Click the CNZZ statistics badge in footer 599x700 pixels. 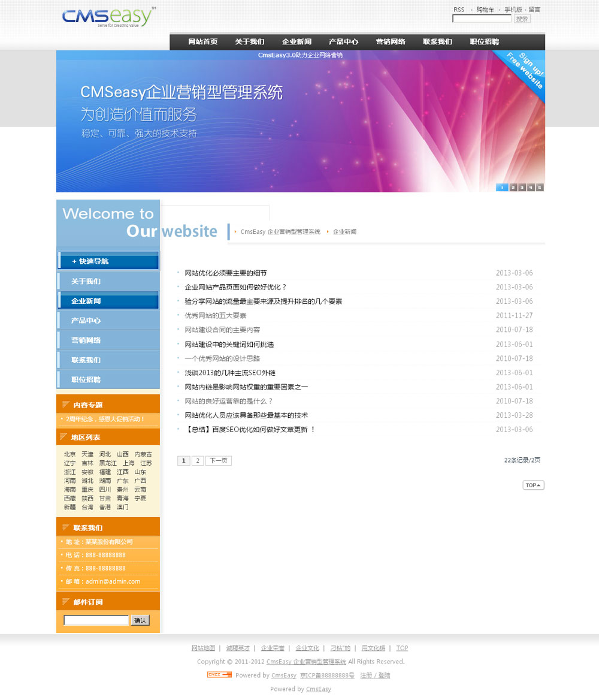[219, 675]
